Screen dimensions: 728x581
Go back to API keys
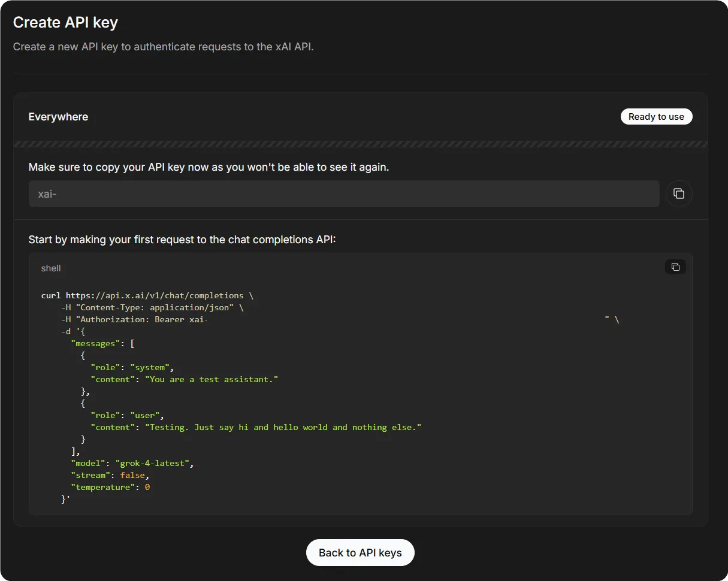click(x=360, y=552)
